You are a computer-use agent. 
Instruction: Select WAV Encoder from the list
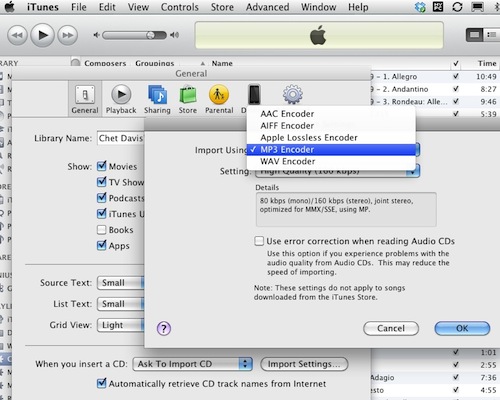[331, 162]
